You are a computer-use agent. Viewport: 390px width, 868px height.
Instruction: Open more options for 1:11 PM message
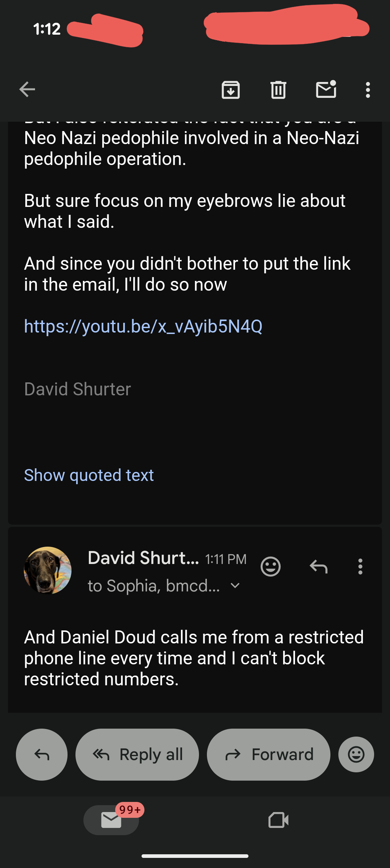(360, 567)
